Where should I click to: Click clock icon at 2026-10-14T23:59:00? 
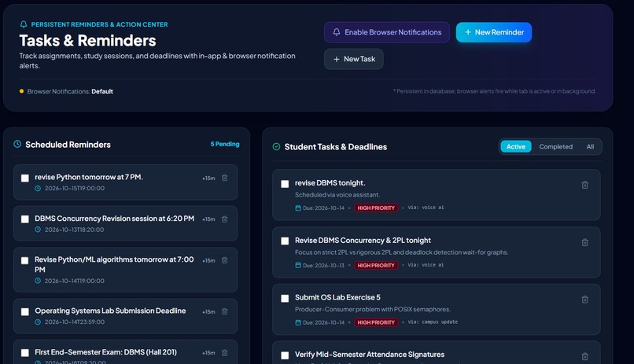pos(38,322)
